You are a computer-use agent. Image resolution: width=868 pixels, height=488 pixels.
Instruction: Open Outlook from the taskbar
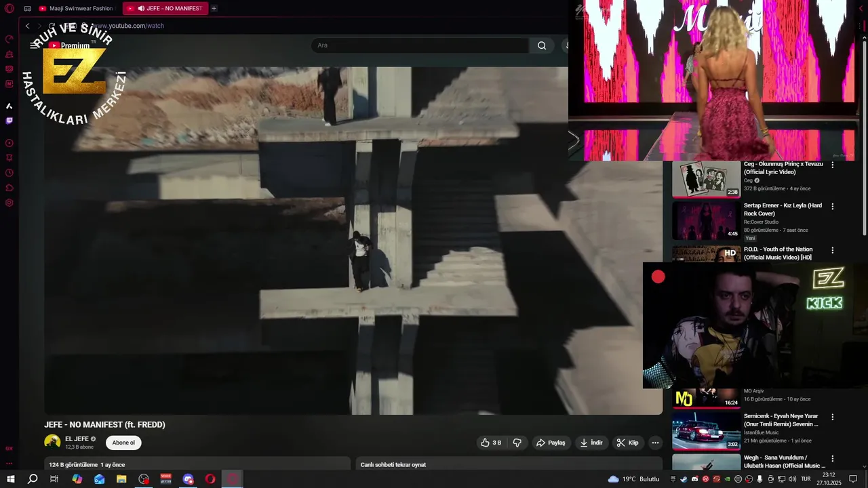point(99,479)
